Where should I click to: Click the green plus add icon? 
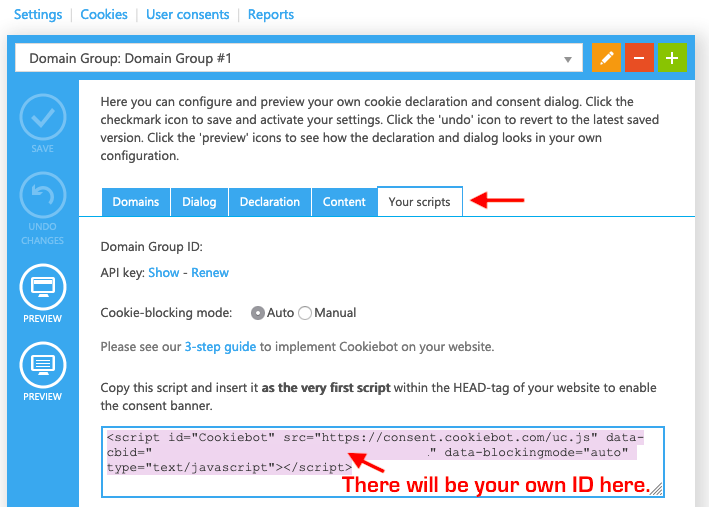pos(672,58)
